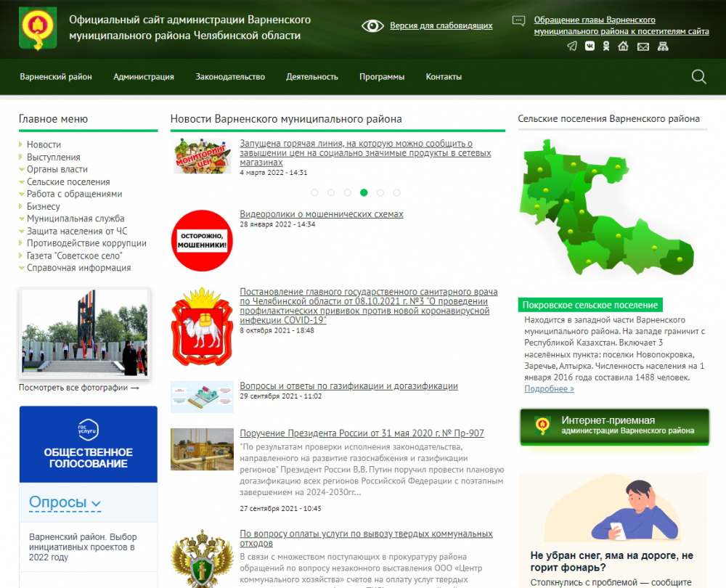Open the memorial photo thumbnail
Image resolution: width=726 pixels, height=588 pixels.
[x=84, y=333]
